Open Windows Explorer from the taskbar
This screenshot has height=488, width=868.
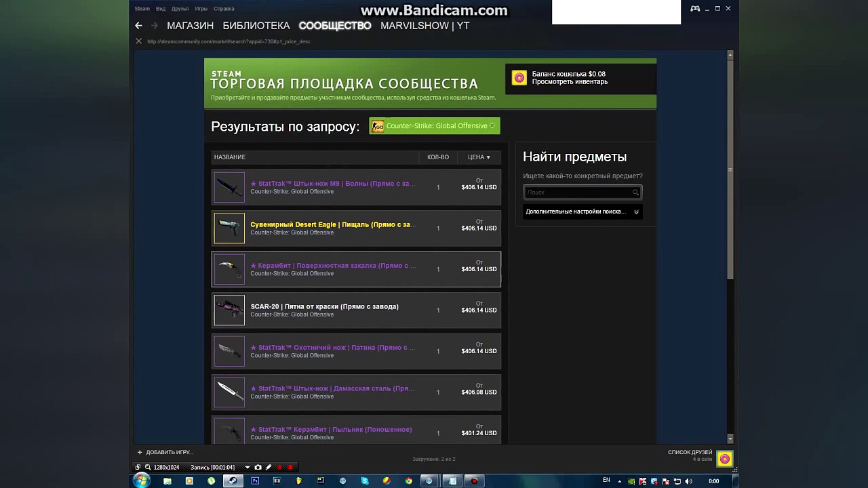[167, 481]
